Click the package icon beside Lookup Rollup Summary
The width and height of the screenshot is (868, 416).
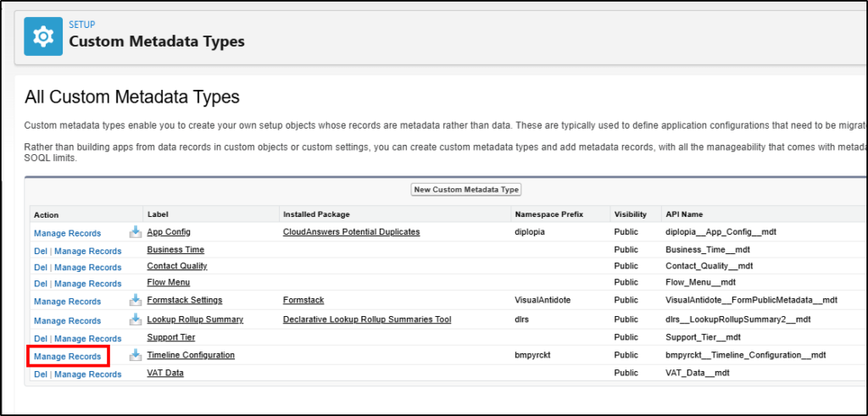pyautogui.click(x=136, y=319)
